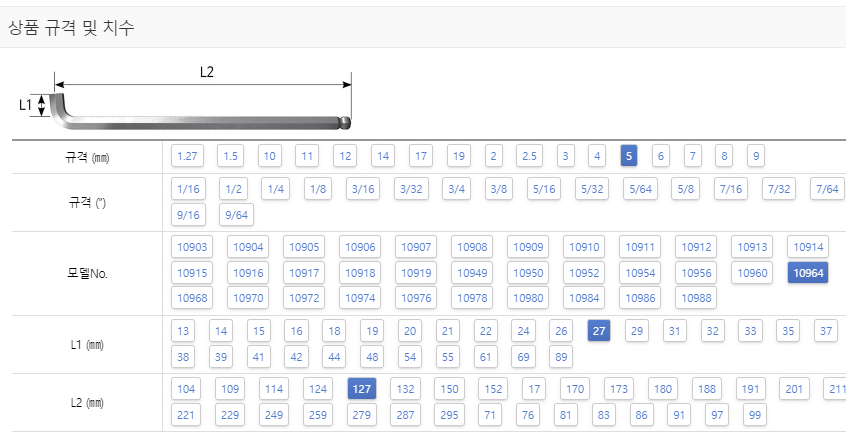The width and height of the screenshot is (846, 434).
Task: Choose model number 10903
Action: click(192, 247)
